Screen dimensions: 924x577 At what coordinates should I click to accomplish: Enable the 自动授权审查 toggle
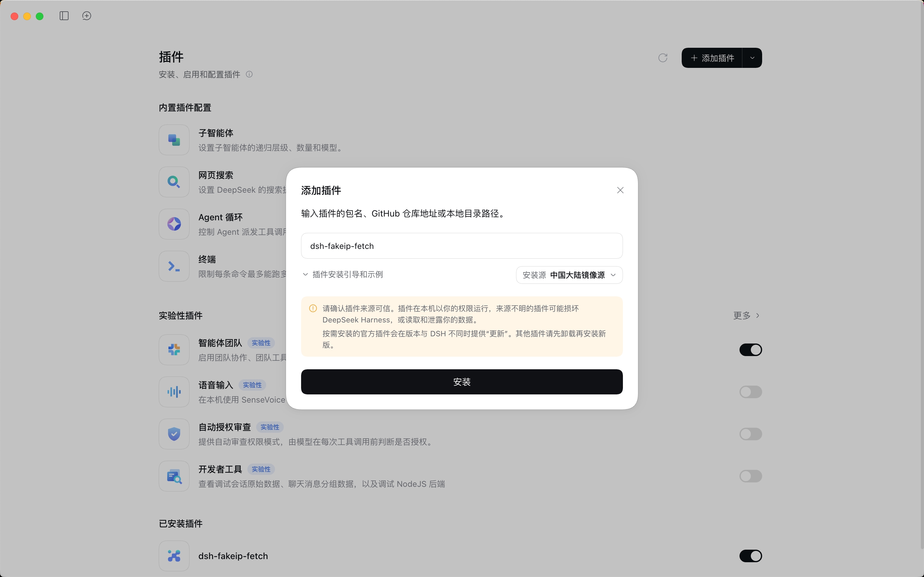point(750,434)
